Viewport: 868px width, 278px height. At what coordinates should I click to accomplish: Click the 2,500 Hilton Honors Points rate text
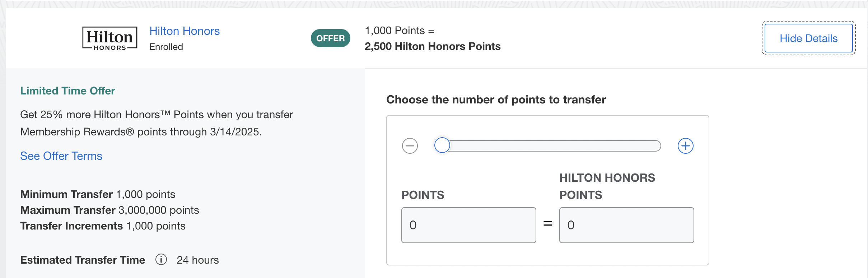point(432,46)
